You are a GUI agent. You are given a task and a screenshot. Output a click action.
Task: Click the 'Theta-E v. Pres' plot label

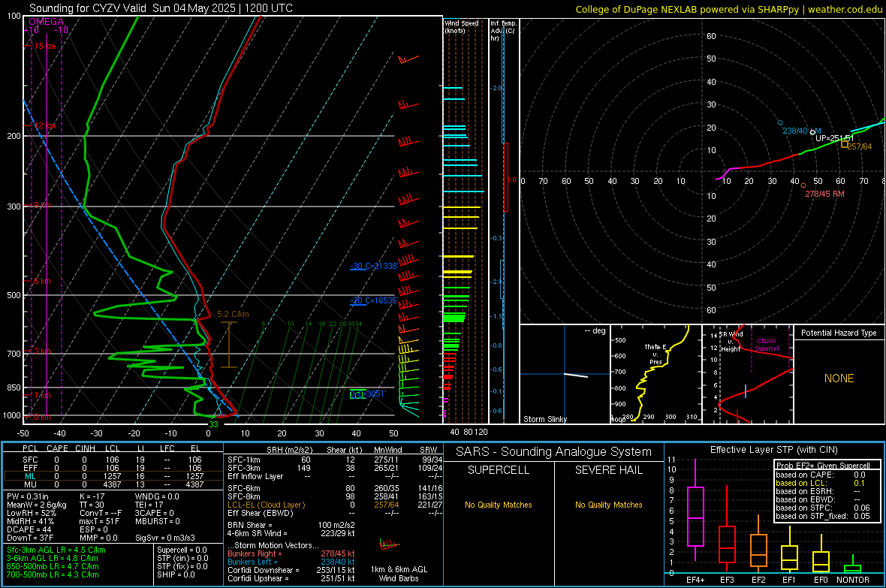(x=655, y=354)
